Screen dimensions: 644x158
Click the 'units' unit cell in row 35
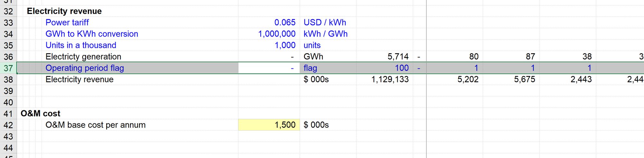(x=312, y=45)
